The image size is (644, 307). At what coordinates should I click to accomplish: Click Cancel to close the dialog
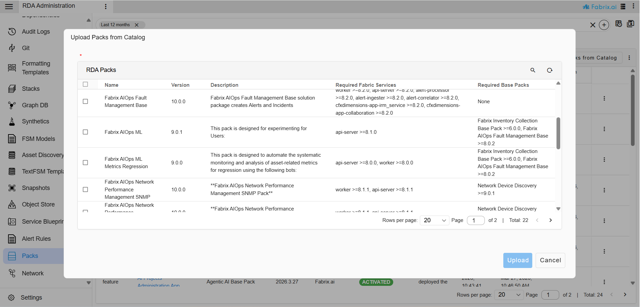pos(550,260)
